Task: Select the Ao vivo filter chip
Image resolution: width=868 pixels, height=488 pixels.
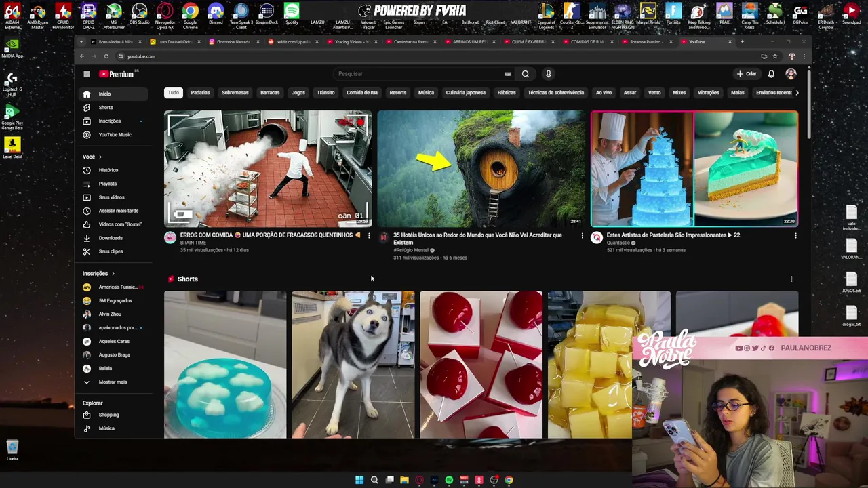Action: [x=604, y=92]
